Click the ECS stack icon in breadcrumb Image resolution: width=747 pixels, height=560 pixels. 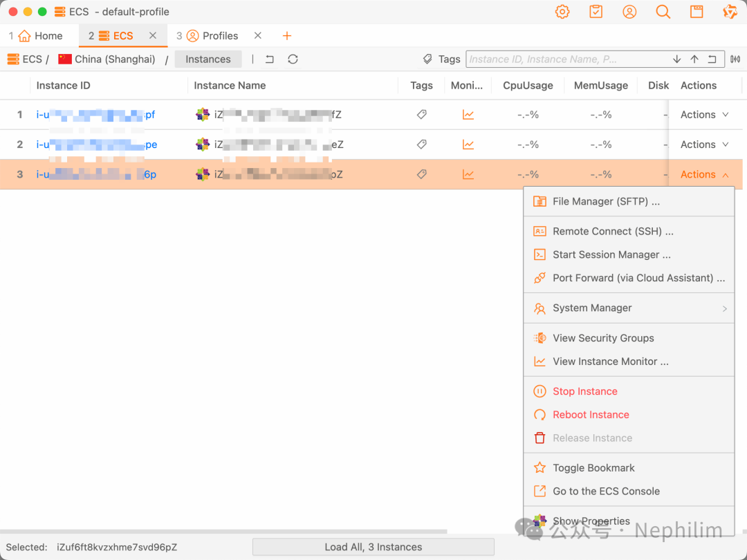(x=13, y=59)
